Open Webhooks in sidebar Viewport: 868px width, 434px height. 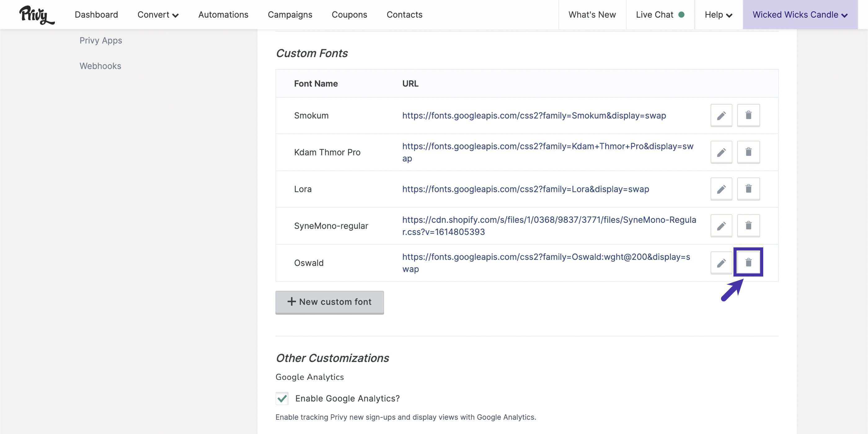click(100, 66)
